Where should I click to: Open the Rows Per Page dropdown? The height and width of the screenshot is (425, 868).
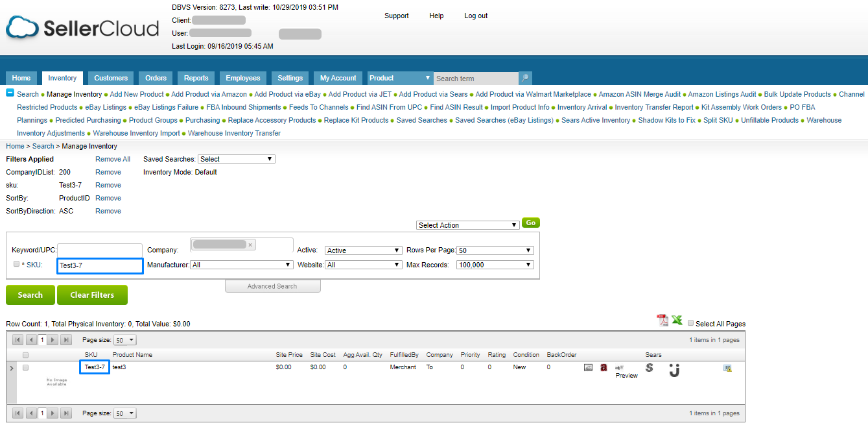[x=495, y=250]
